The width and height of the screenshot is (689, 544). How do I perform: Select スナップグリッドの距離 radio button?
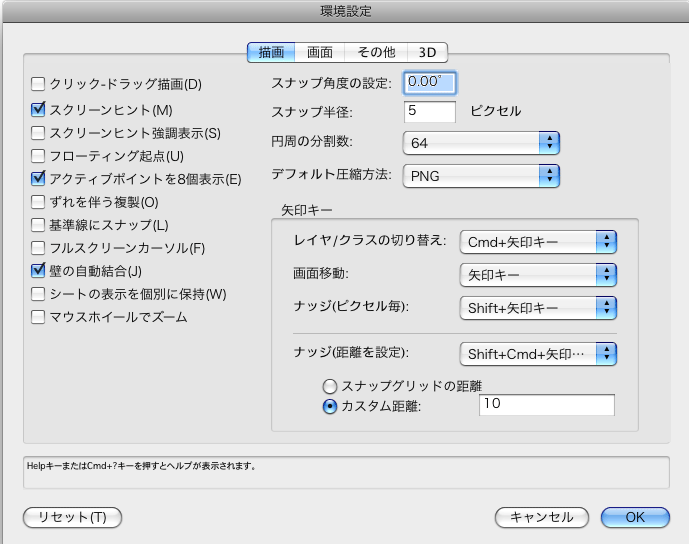tap(329, 386)
